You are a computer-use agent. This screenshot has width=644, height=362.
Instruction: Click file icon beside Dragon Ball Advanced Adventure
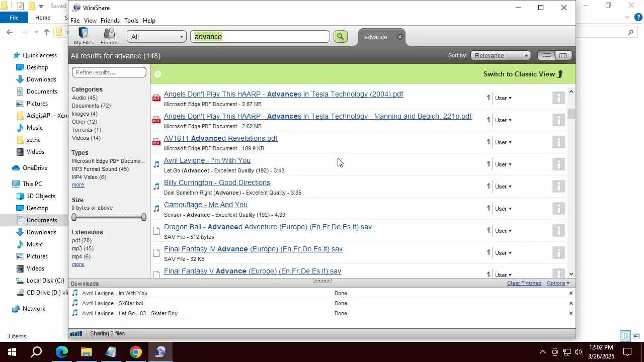pos(156,231)
